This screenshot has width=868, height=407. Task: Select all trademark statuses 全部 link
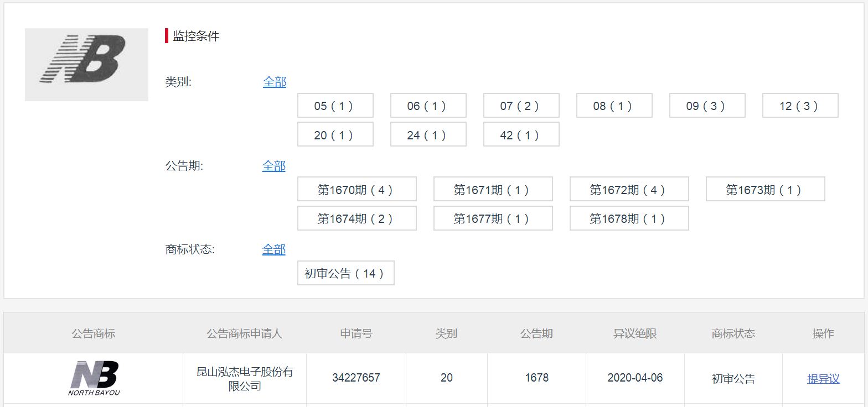[274, 249]
